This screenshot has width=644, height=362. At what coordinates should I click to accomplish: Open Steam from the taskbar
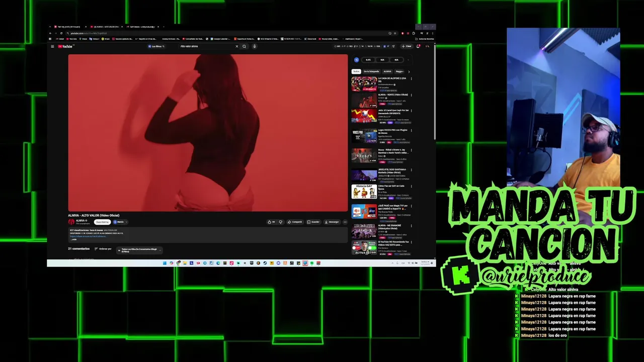(x=265, y=263)
